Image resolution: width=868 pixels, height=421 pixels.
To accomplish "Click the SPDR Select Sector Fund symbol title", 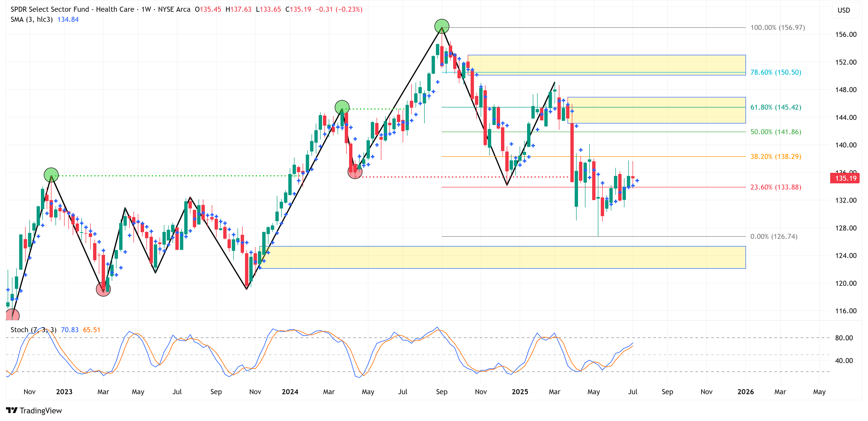I will (x=72, y=9).
